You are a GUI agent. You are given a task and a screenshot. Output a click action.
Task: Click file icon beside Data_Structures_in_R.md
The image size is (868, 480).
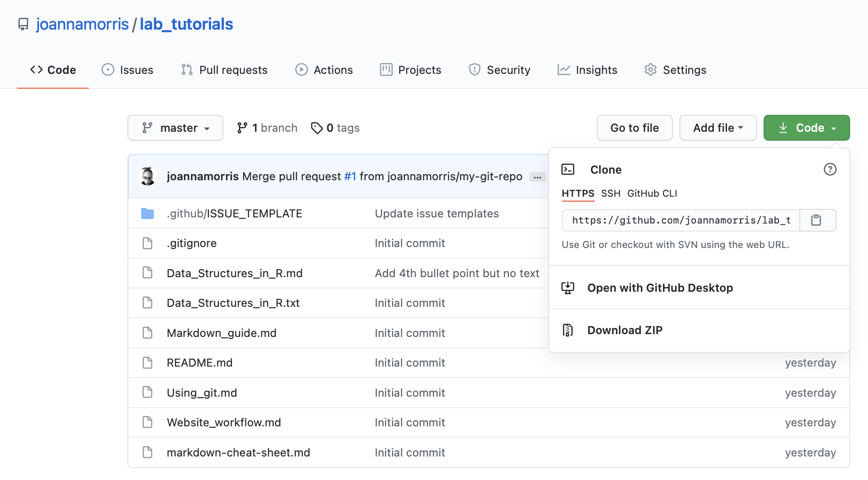coord(148,273)
